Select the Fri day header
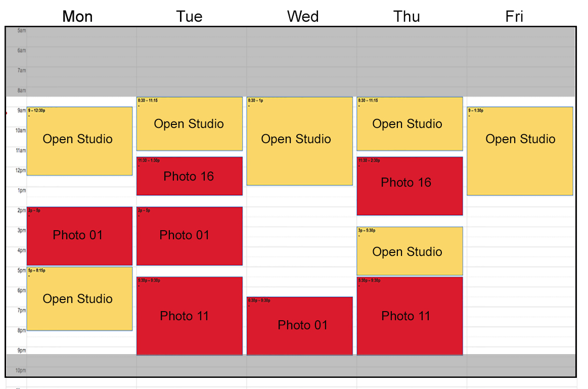Image resolution: width=588 pixels, height=389 pixels. 514,17
